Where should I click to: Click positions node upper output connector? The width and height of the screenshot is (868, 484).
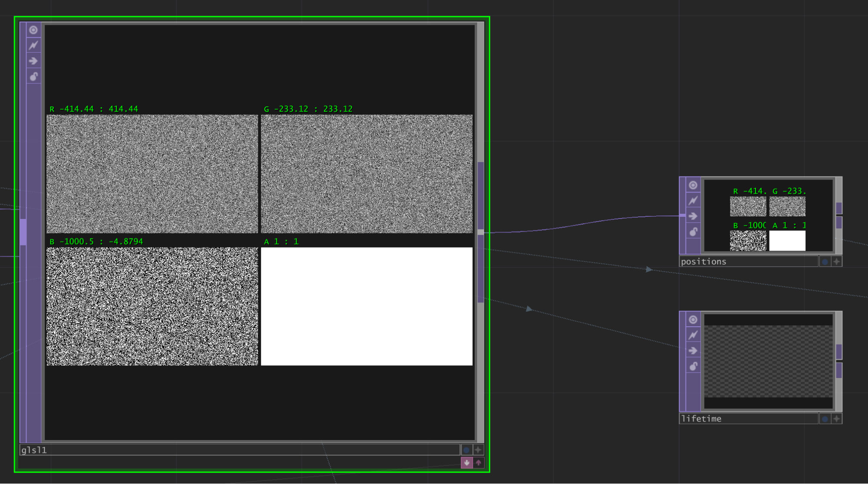pos(839,208)
